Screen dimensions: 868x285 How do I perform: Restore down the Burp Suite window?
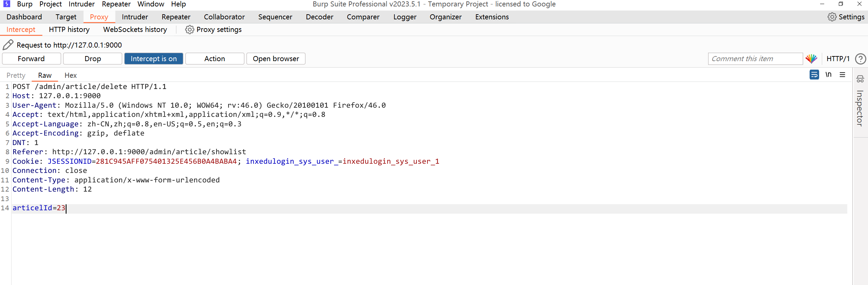click(x=841, y=4)
